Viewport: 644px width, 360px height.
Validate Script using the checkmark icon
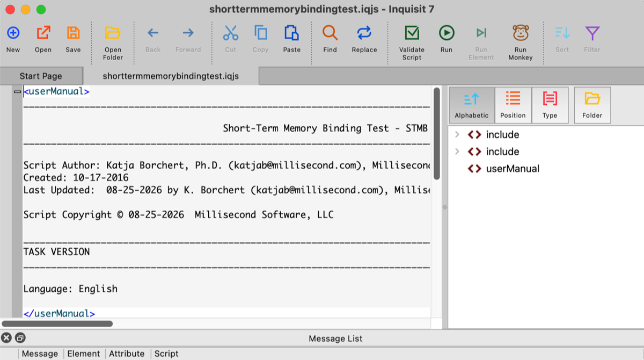(x=412, y=33)
